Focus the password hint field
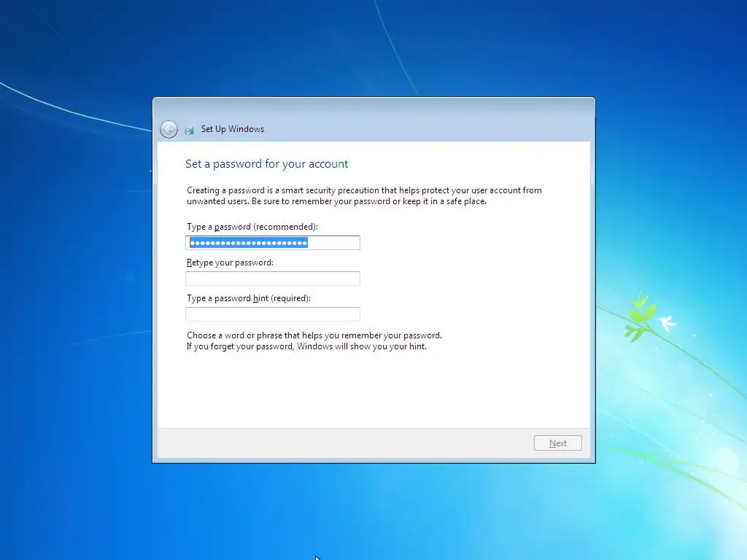The height and width of the screenshot is (560, 747). [x=273, y=314]
